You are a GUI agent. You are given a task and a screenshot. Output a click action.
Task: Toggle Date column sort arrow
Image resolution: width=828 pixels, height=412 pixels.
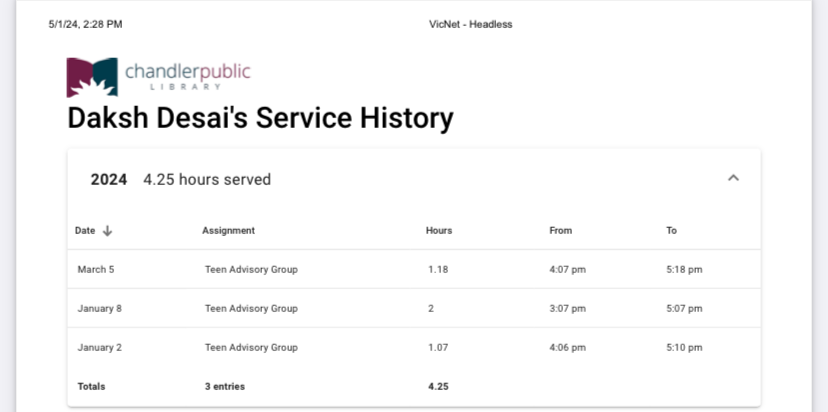click(x=108, y=231)
